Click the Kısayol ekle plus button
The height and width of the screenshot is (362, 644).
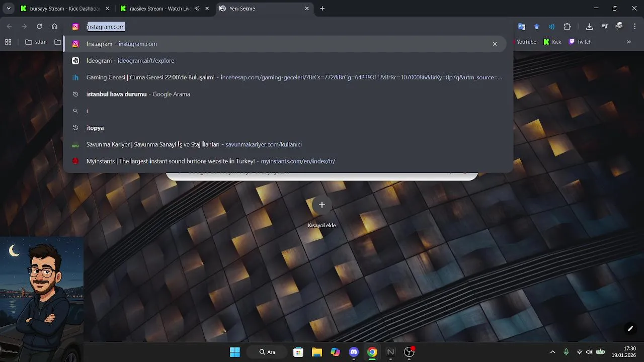[x=322, y=205]
